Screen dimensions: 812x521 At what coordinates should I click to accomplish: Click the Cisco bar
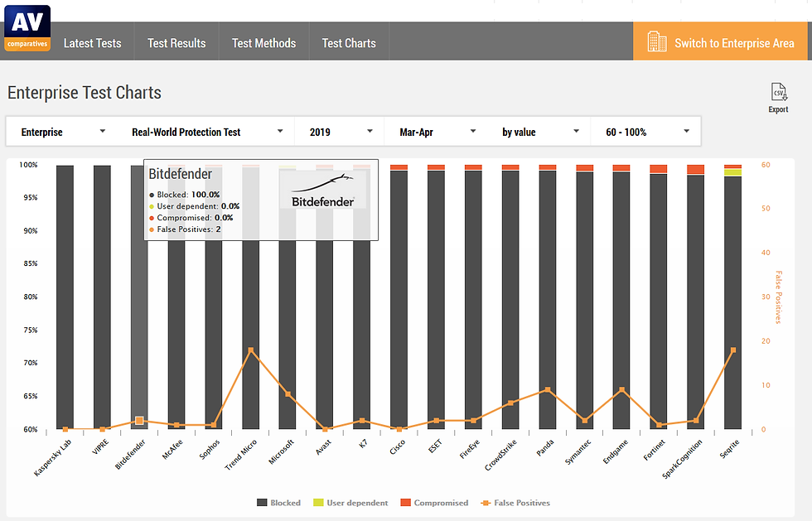(399, 299)
